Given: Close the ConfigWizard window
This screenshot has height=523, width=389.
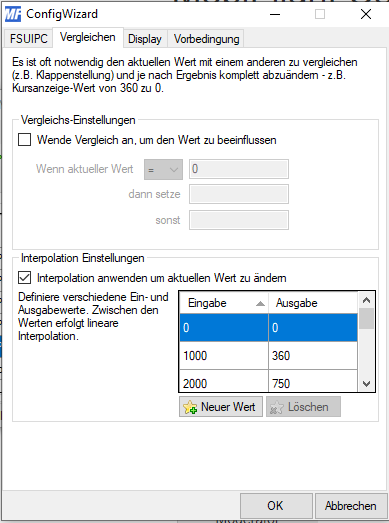Looking at the screenshot, I should (366, 14).
